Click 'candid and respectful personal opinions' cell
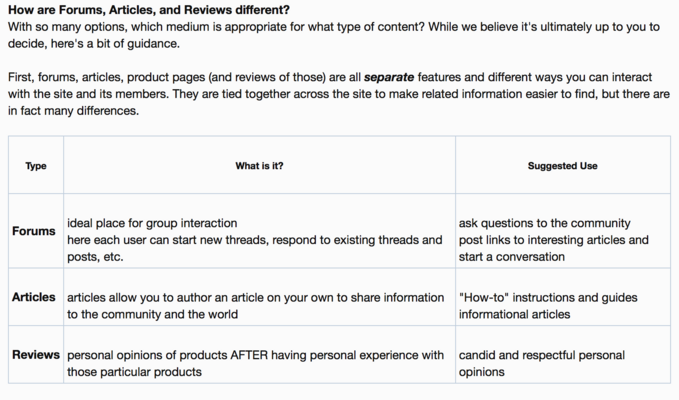The width and height of the screenshot is (679, 400). click(x=542, y=364)
